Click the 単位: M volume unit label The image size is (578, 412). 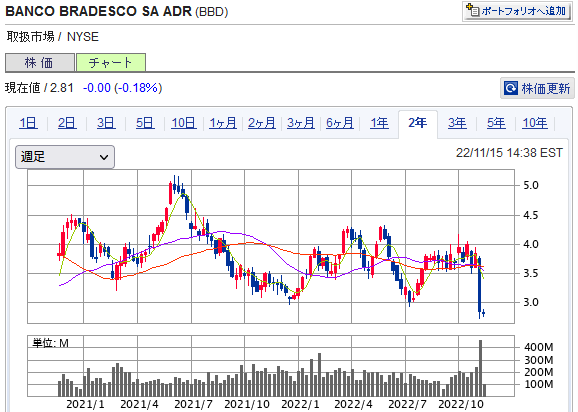coord(51,343)
